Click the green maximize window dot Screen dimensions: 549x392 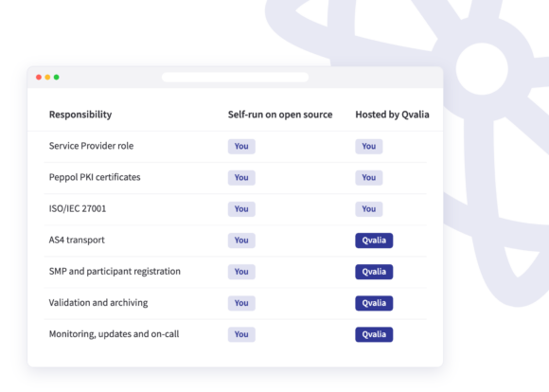pos(57,77)
